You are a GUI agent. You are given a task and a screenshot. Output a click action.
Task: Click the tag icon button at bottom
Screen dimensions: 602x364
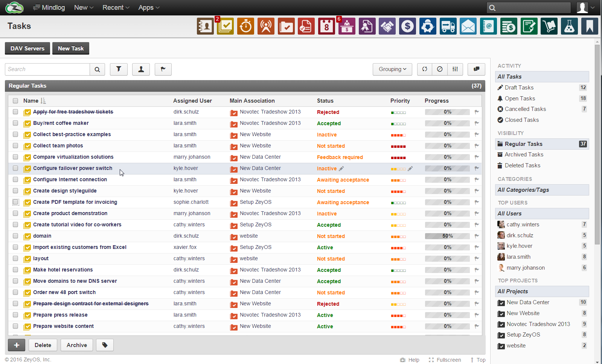coord(105,345)
